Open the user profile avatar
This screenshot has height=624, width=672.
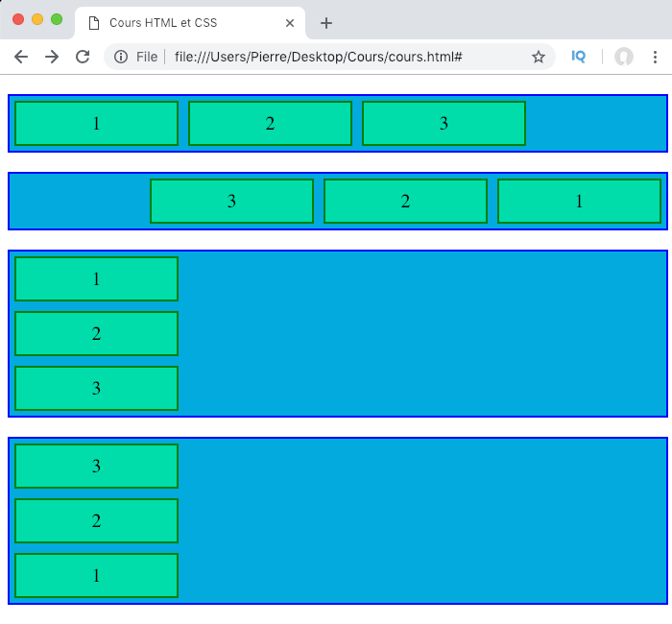pos(624,57)
